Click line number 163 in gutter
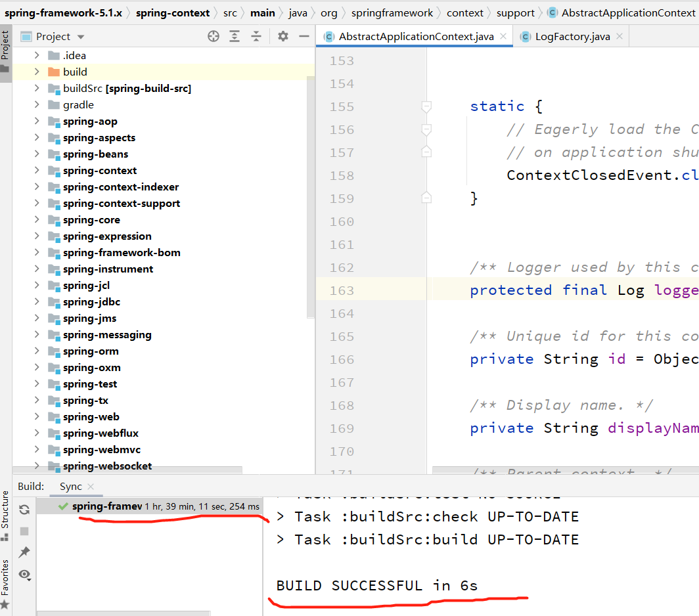The image size is (699, 616). [342, 291]
